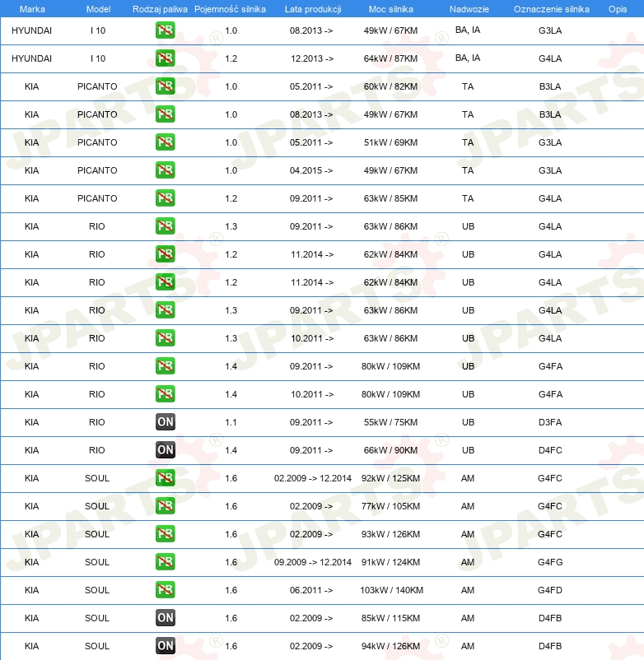
Task: Select the 09.2009 -> 12.2014 date range cell
Action: pyautogui.click(x=312, y=562)
